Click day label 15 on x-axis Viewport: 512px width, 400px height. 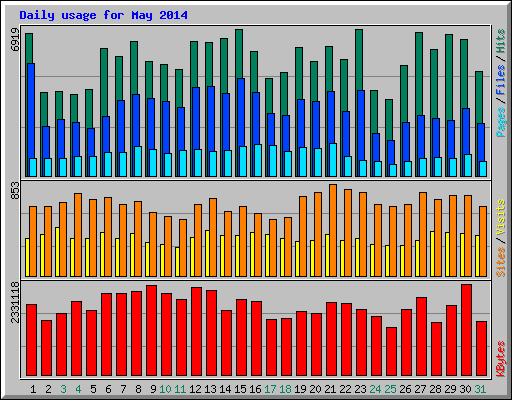pyautogui.click(x=240, y=389)
